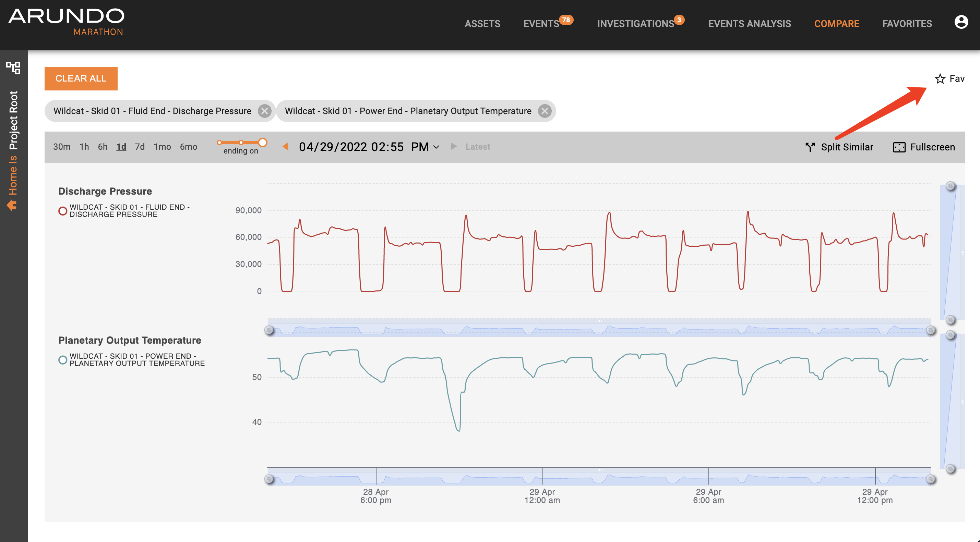
Task: Select the 7d time range
Action: click(x=140, y=147)
